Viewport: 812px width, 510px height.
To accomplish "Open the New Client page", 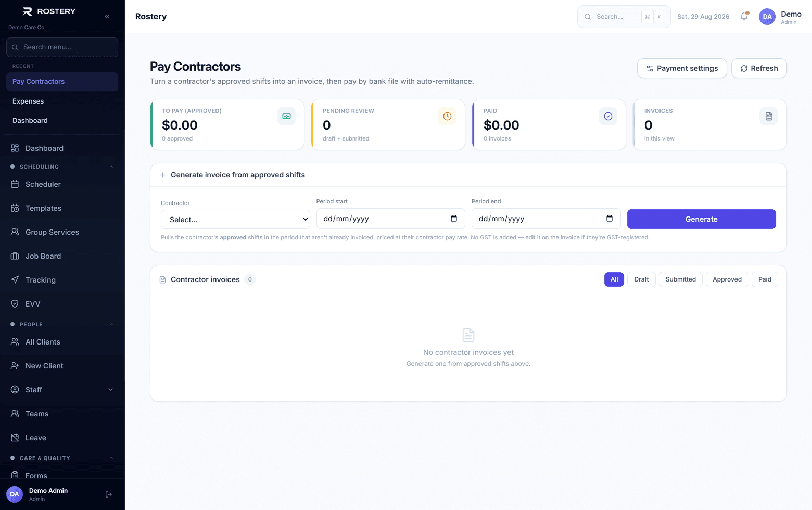I will [62, 366].
